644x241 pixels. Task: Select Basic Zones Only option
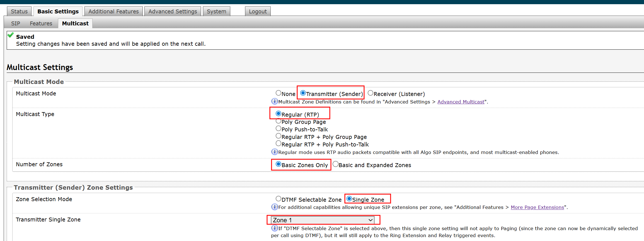[x=278, y=164]
